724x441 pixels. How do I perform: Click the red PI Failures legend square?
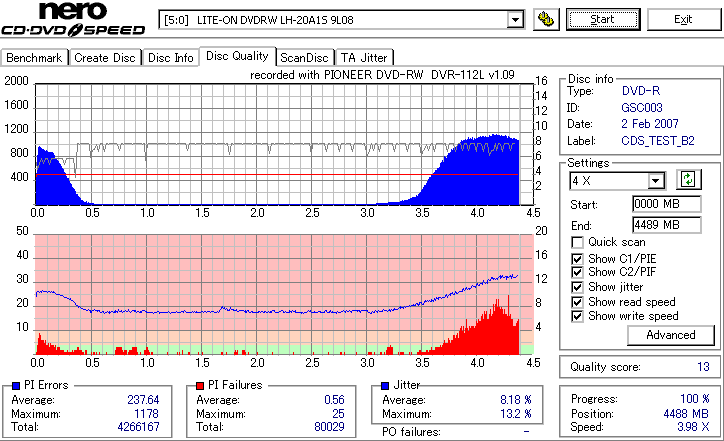click(x=200, y=386)
